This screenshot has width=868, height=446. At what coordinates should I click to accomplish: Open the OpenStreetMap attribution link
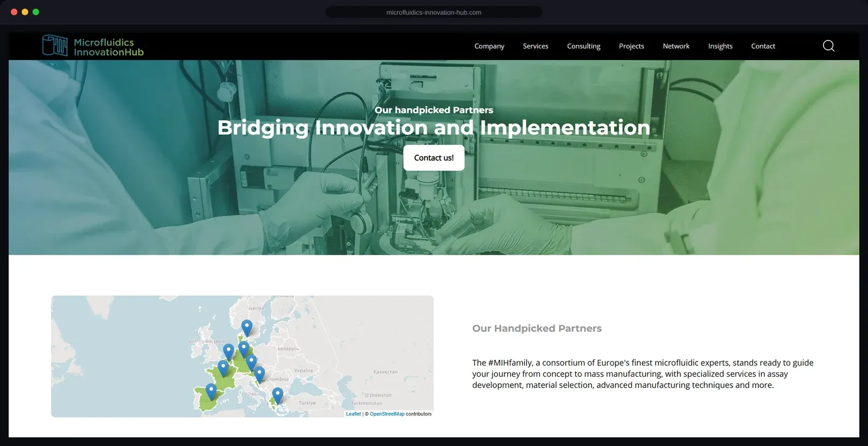(387, 414)
